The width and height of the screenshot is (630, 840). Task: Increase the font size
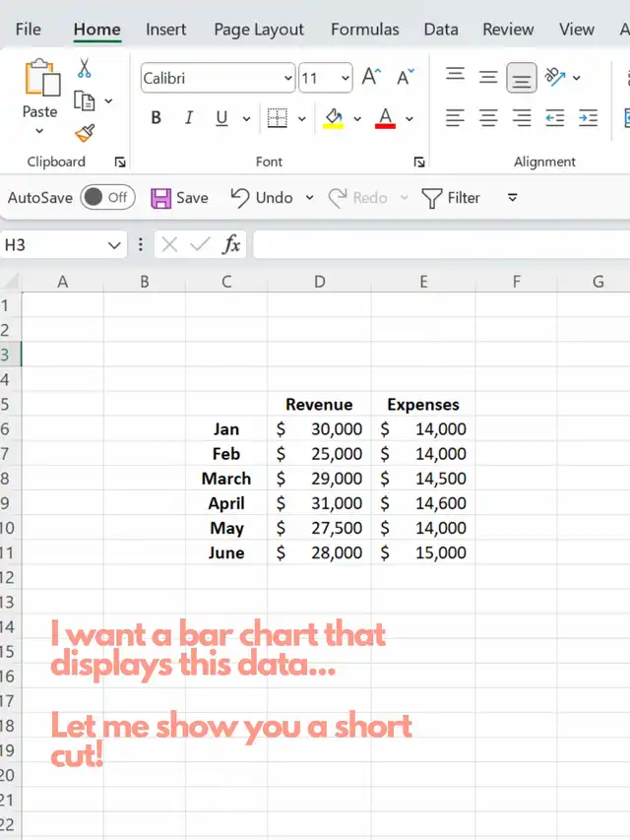(x=371, y=78)
